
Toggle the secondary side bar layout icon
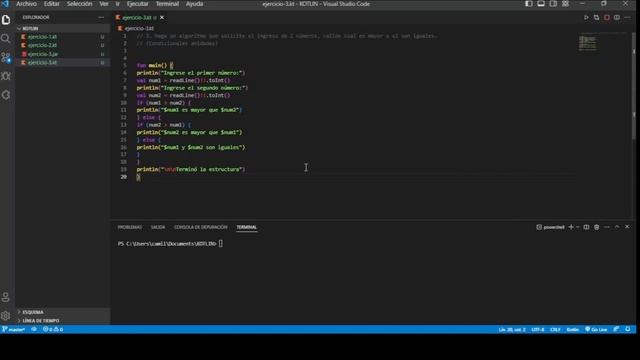click(553, 4)
